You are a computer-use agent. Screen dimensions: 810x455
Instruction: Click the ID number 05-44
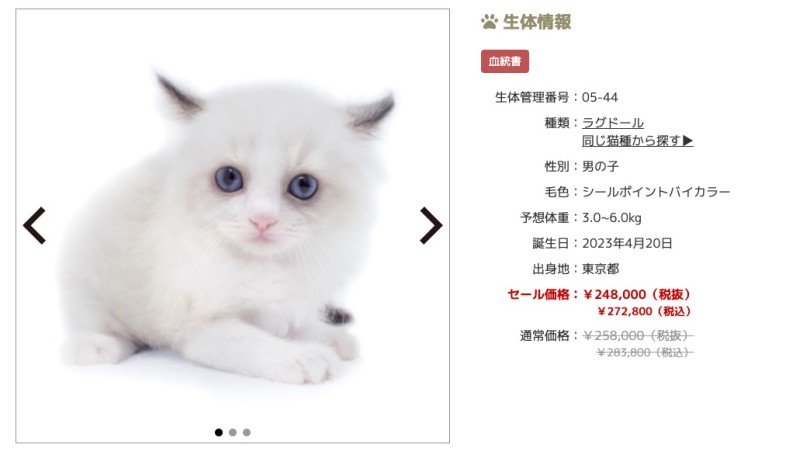point(600,97)
